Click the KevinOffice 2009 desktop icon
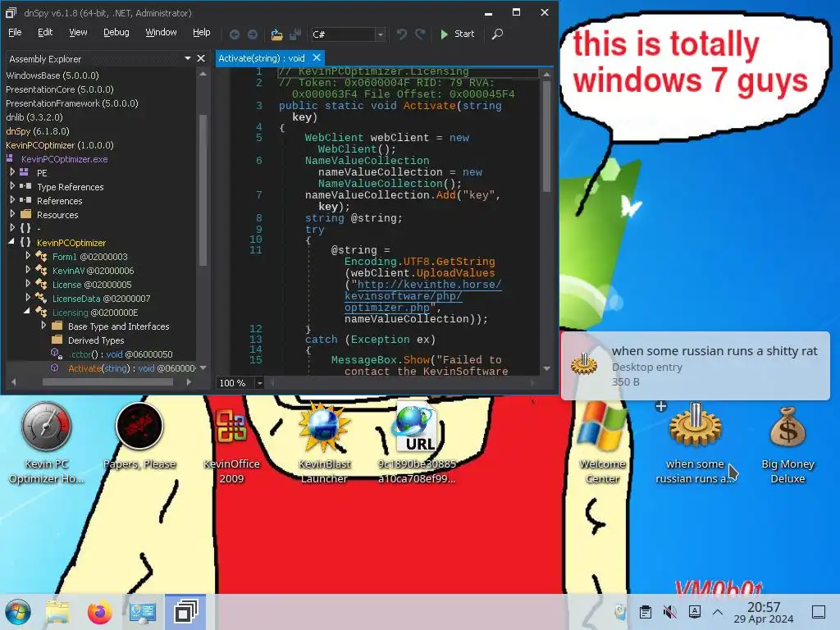The width and height of the screenshot is (840, 630). coord(231,444)
